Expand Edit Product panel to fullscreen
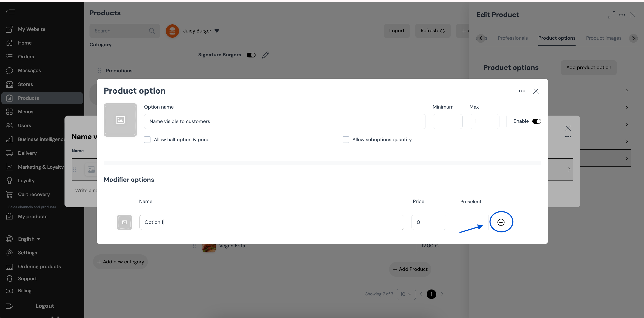644x318 pixels. click(611, 15)
